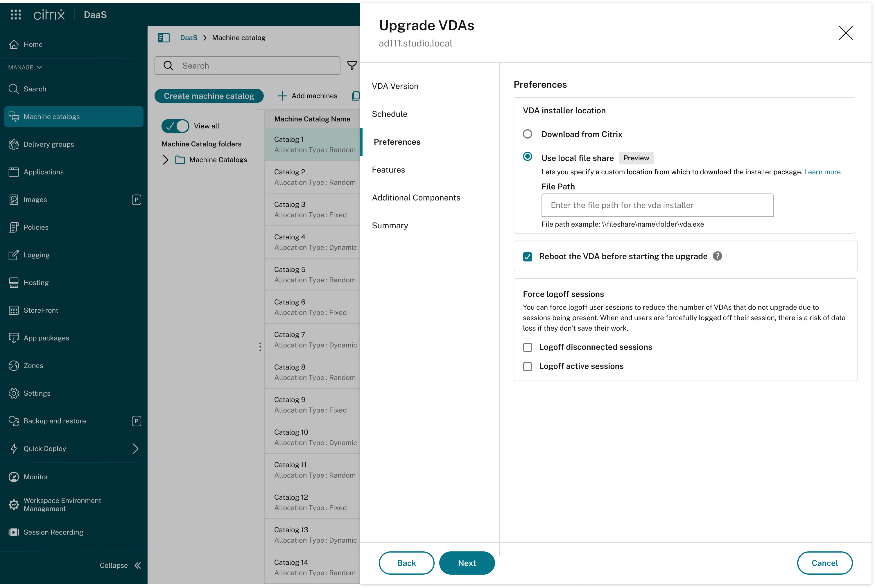The image size is (875, 588).
Task: Toggle the folder panel icon beside breadcrumb
Action: click(x=164, y=38)
